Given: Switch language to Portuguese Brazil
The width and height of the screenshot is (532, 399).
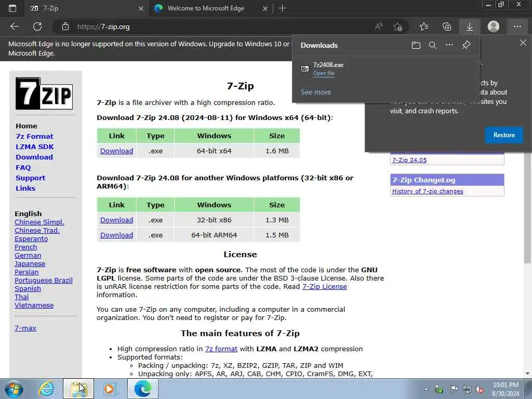Looking at the screenshot, I should point(44,280).
